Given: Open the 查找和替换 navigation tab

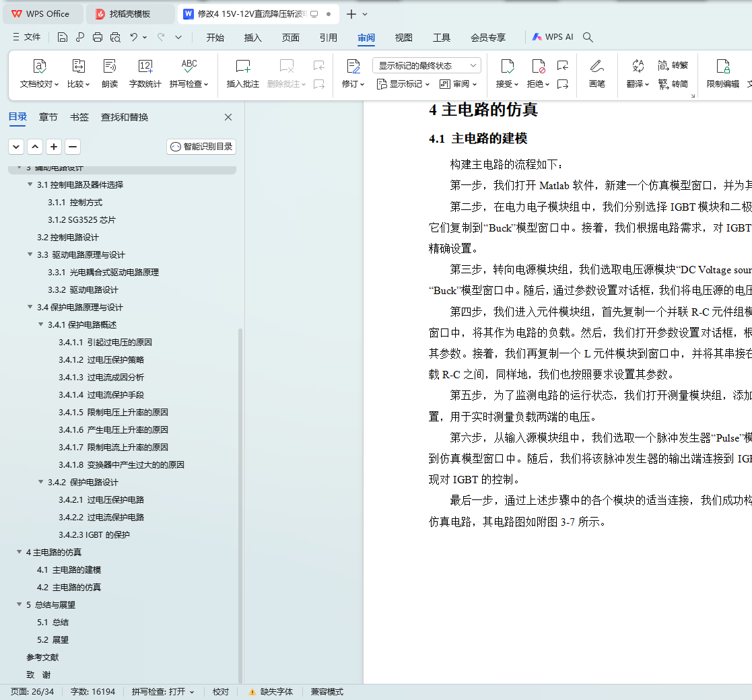Looking at the screenshot, I should tap(125, 117).
